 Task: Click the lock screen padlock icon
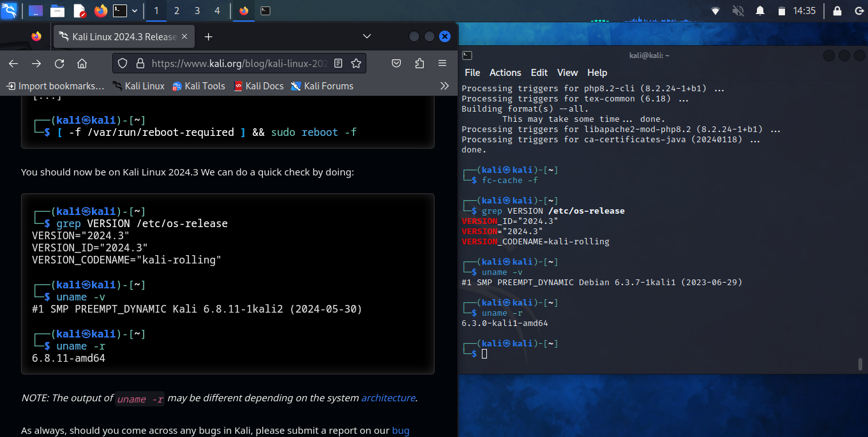click(838, 10)
